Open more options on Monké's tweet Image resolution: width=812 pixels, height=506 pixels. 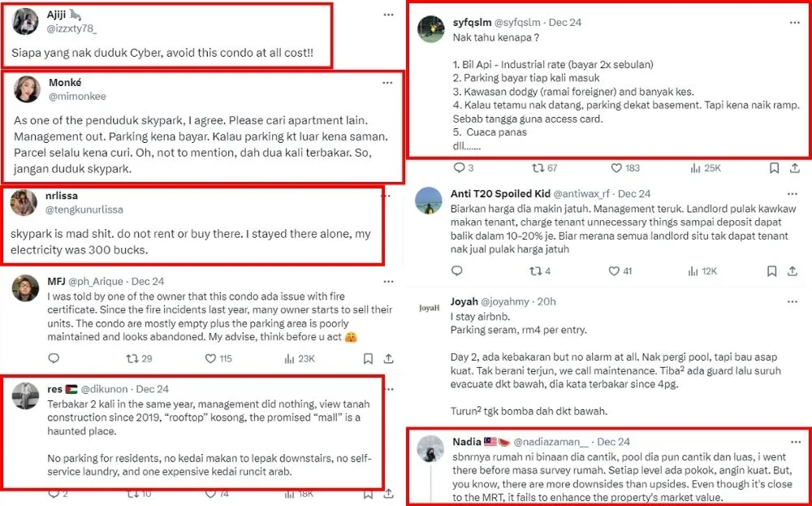pyautogui.click(x=387, y=82)
